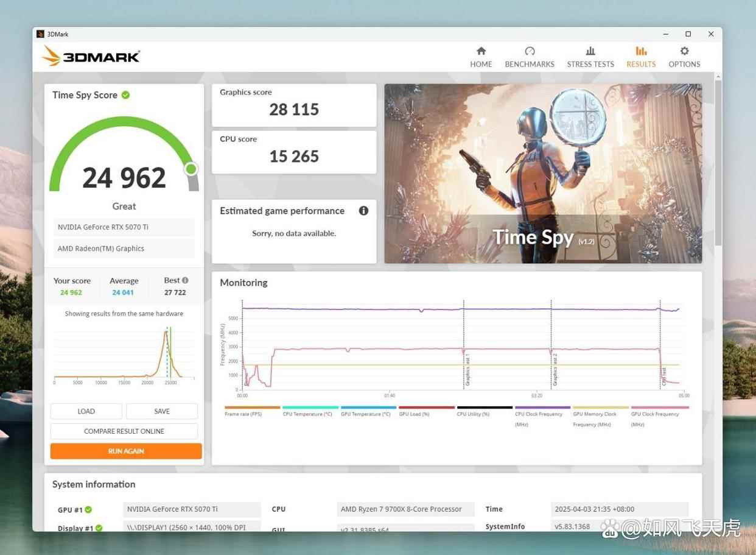
Task: Click the orange RUN AGAIN button
Action: pyautogui.click(x=126, y=451)
